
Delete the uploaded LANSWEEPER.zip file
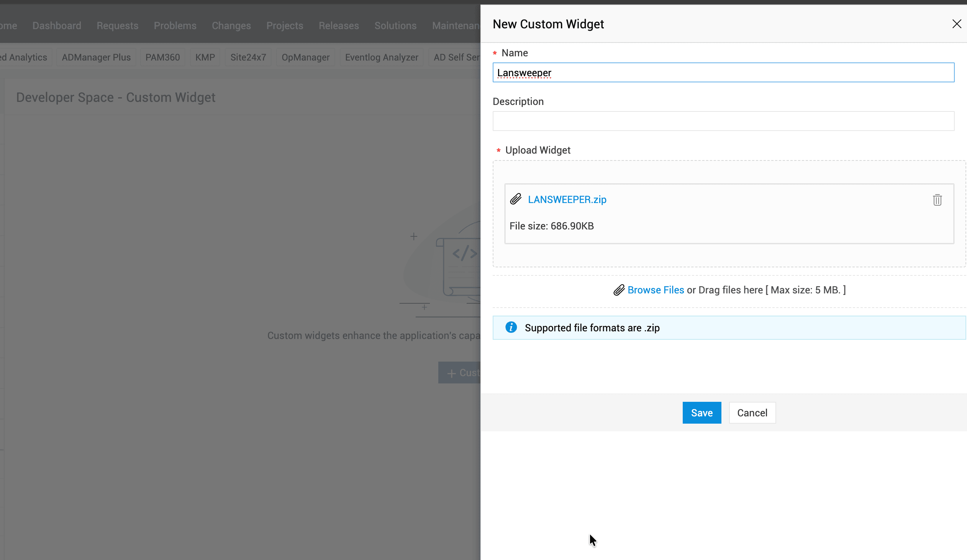click(x=937, y=200)
